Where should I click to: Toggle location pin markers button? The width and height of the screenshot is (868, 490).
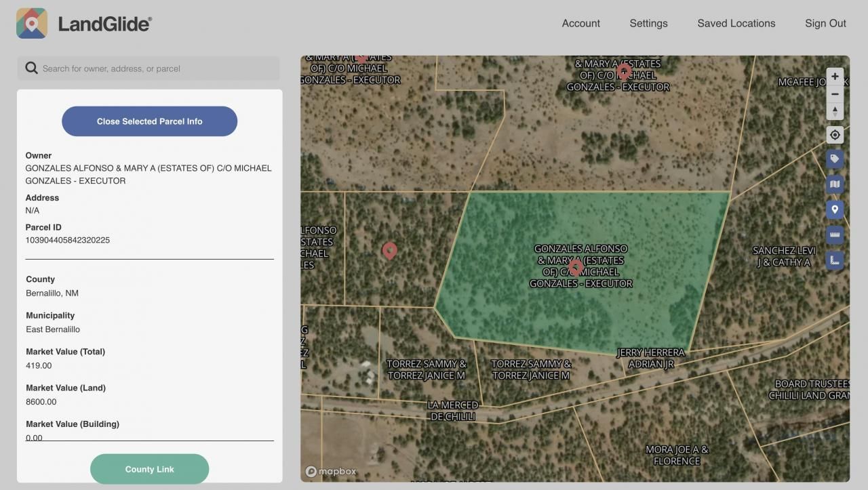[x=835, y=209]
